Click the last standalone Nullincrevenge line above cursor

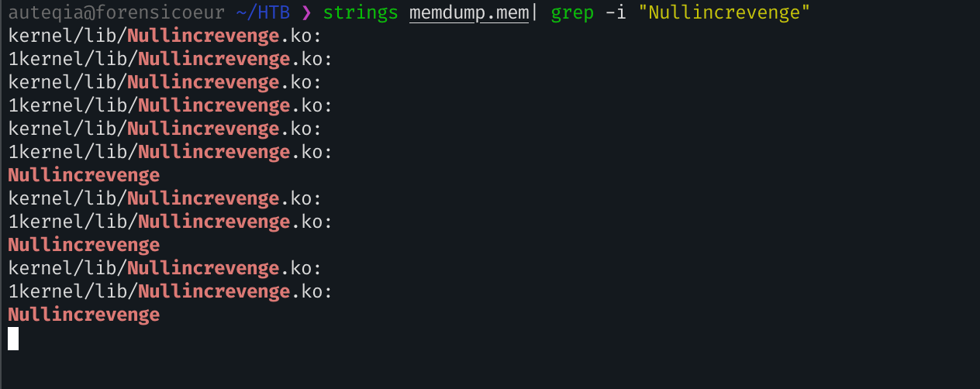click(x=84, y=315)
